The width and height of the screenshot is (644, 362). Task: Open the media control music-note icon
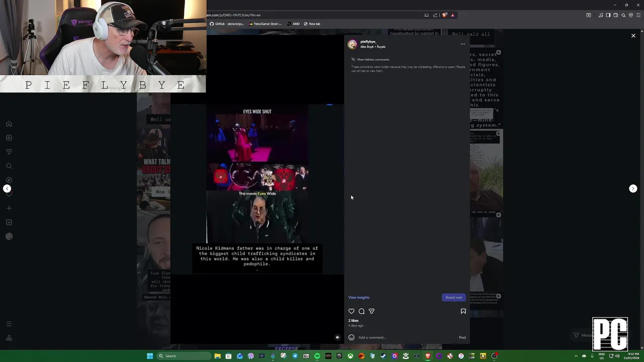[601, 15]
